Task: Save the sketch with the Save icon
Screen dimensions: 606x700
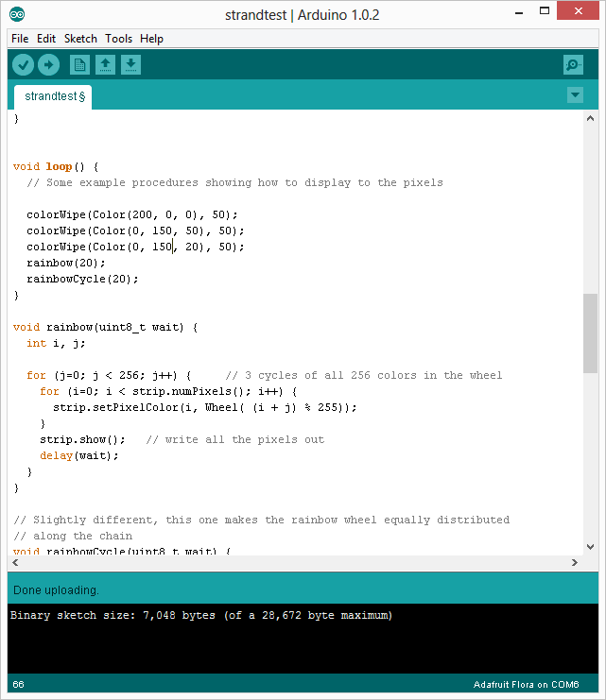Action: (x=131, y=65)
